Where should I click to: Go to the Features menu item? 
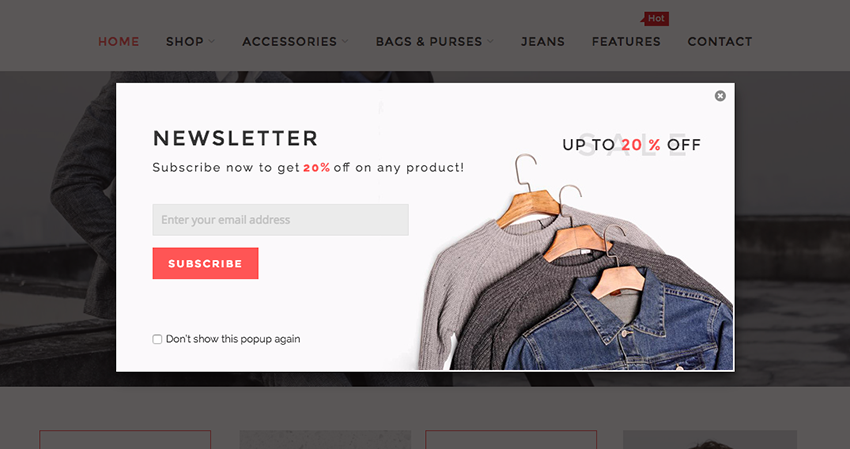[626, 41]
